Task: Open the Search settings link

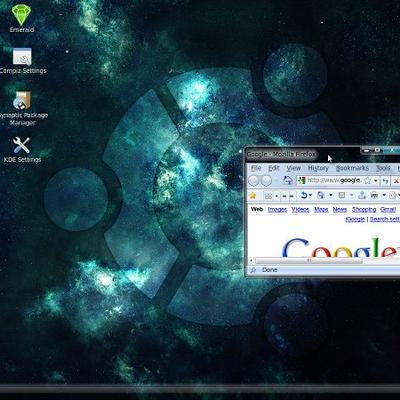Action: click(x=385, y=219)
